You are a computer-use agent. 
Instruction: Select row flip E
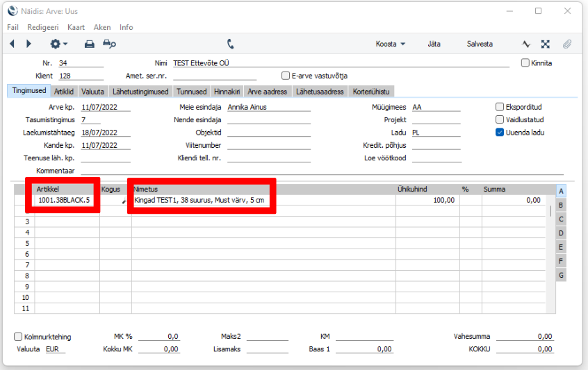coord(561,247)
